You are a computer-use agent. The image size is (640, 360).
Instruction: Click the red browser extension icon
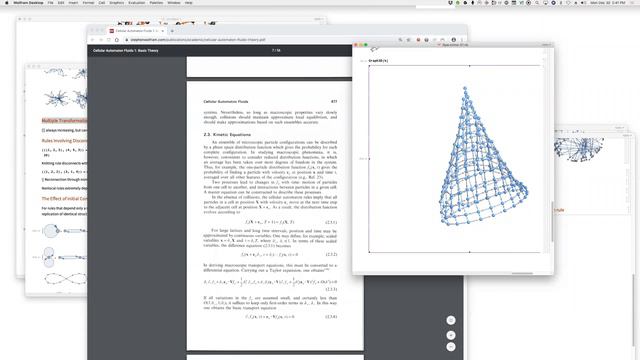coord(418,40)
